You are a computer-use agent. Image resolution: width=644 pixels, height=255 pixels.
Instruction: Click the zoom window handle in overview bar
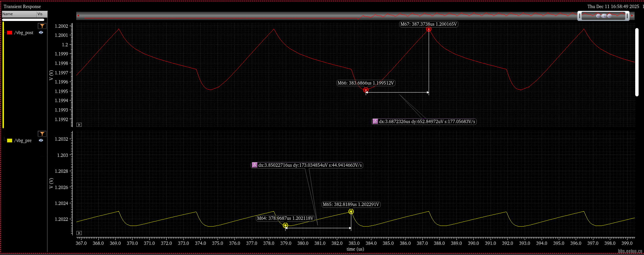[x=603, y=16]
